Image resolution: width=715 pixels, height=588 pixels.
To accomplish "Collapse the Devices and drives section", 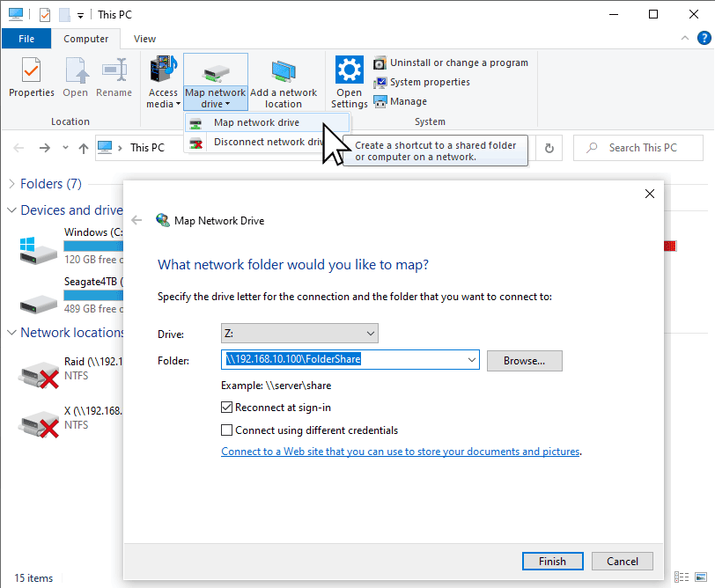I will click(11, 210).
